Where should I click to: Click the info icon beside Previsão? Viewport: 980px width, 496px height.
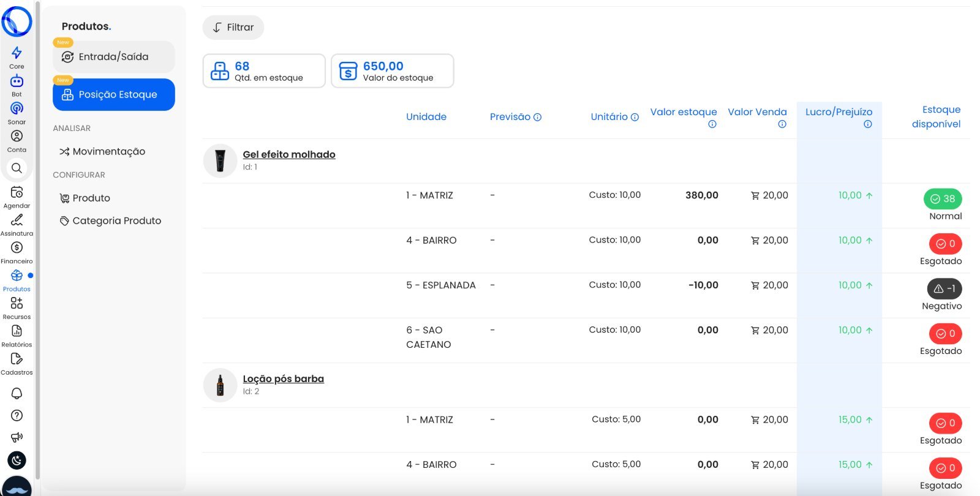[537, 117]
